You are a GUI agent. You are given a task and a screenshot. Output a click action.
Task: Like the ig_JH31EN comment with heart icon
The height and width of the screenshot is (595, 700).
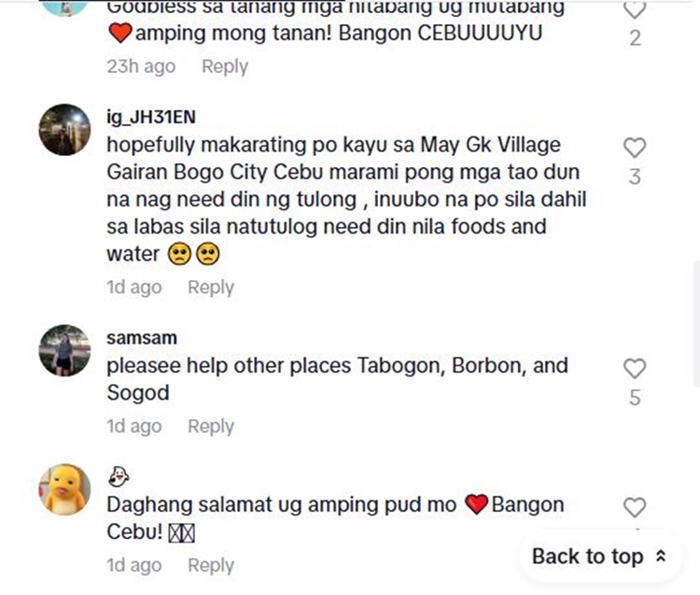635,148
